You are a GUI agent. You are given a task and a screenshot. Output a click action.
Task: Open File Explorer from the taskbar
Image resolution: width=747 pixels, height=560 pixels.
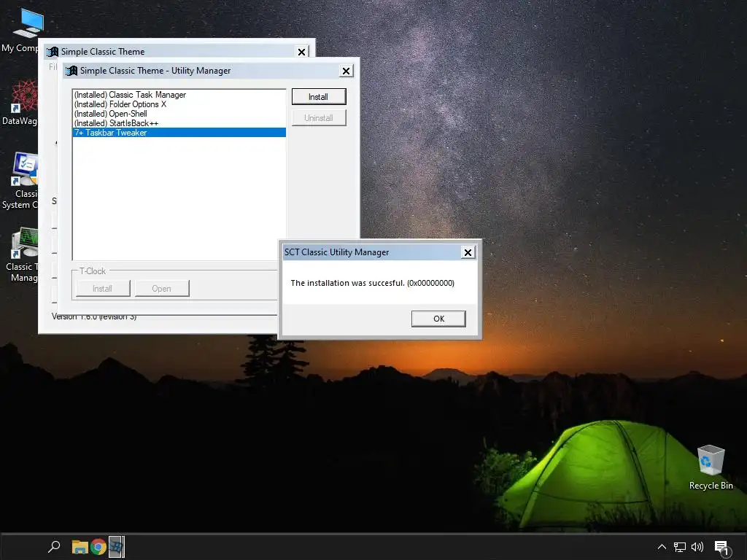point(80,547)
